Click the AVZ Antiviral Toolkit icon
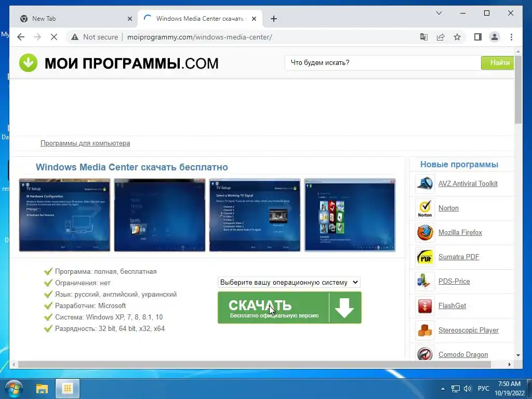This screenshot has width=532, height=399. [425, 183]
